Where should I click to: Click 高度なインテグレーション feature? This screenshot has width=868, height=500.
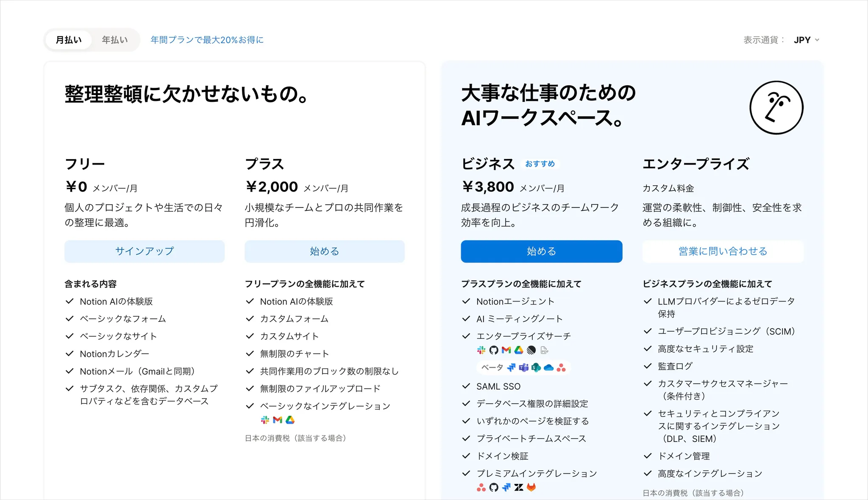point(710,474)
